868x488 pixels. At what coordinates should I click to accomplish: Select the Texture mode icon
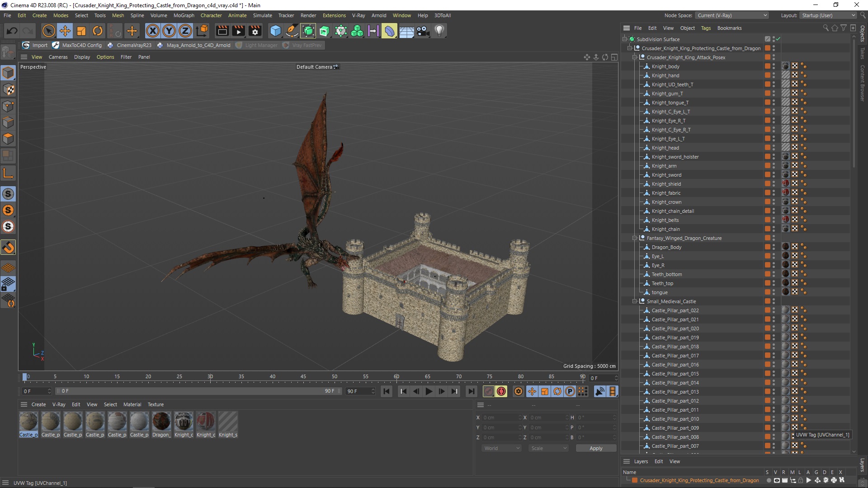point(8,89)
